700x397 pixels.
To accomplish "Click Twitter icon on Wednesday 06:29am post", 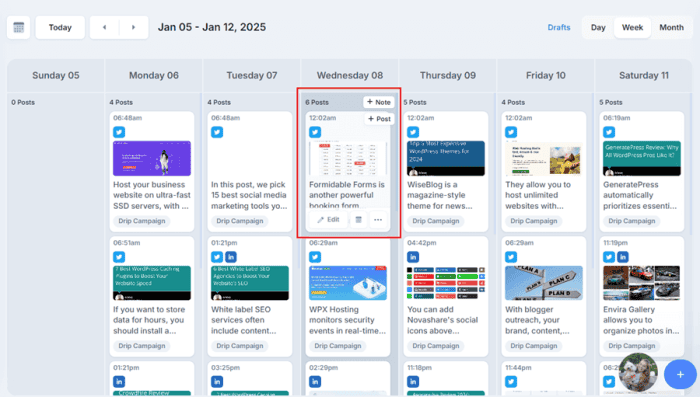I will (315, 257).
